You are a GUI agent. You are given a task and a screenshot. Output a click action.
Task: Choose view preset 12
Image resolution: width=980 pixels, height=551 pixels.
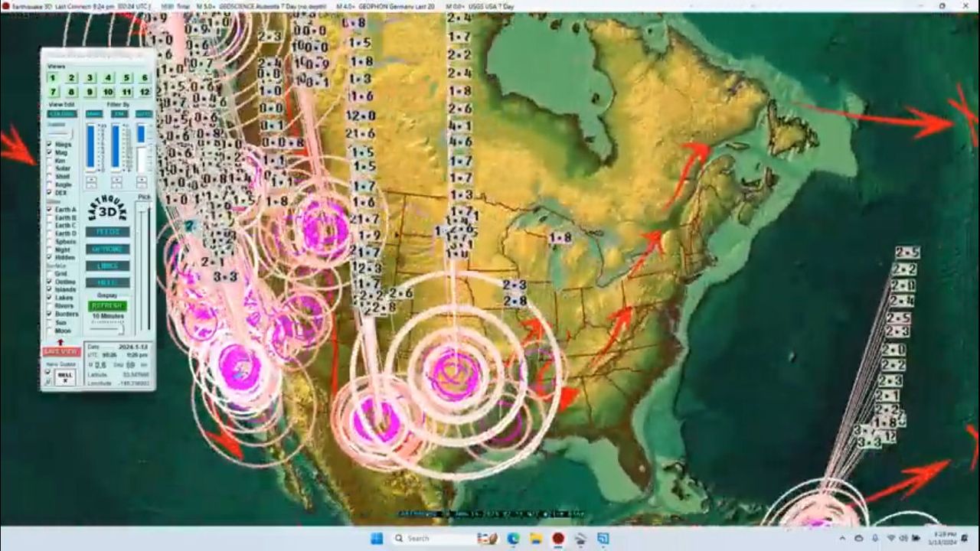(x=145, y=92)
